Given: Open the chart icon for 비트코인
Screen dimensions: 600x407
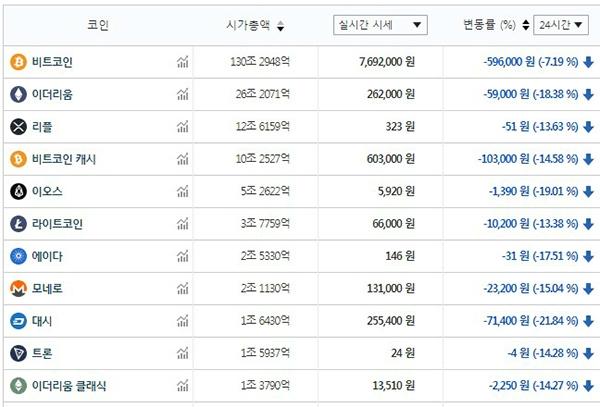Looking at the screenshot, I should (x=182, y=63).
